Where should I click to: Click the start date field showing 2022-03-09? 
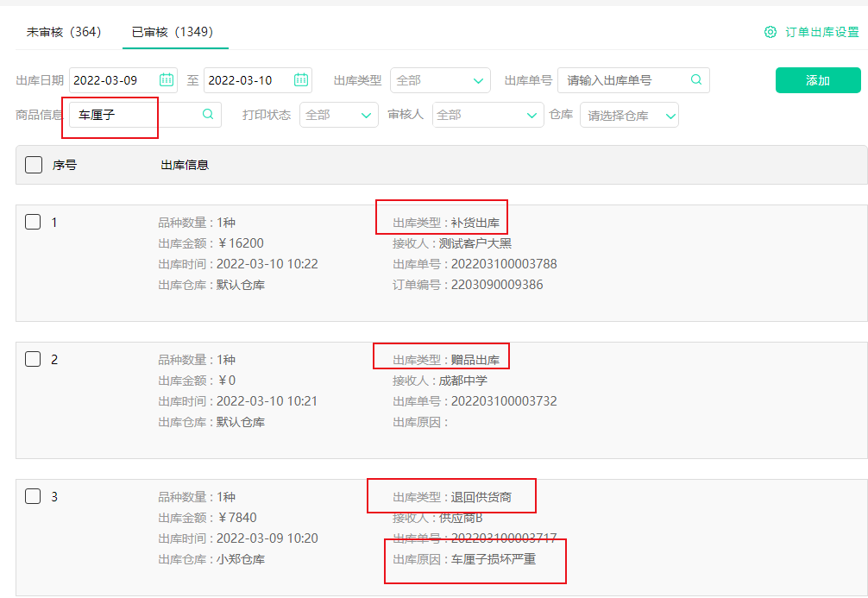click(x=112, y=79)
